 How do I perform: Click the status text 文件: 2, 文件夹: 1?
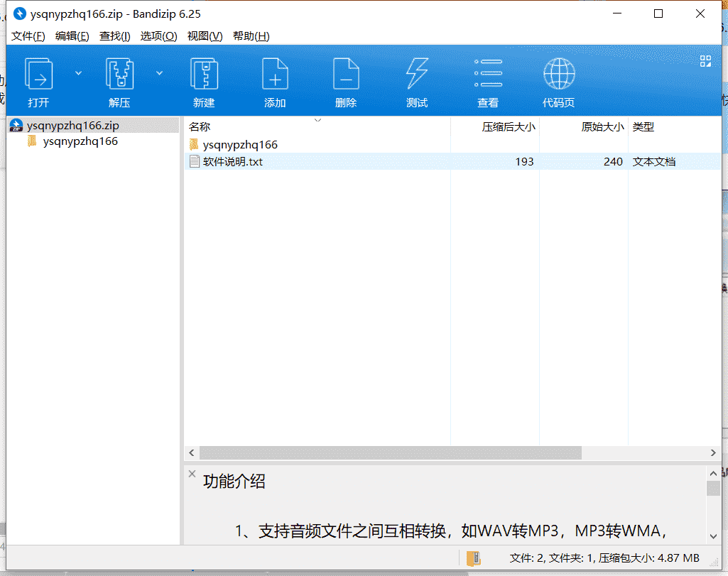(552, 558)
